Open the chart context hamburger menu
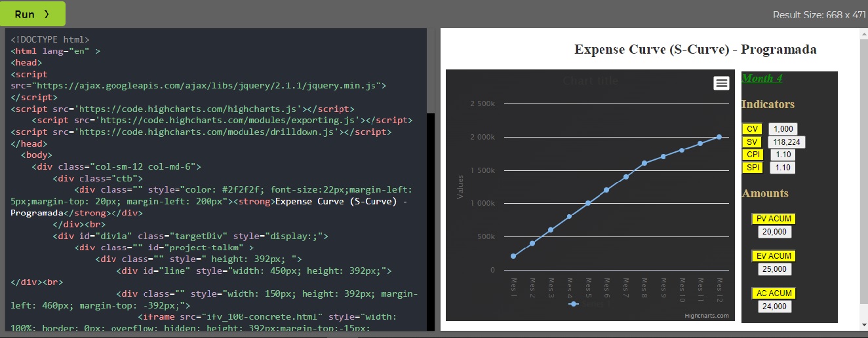Screen dimensions: 868x338 click(721, 83)
